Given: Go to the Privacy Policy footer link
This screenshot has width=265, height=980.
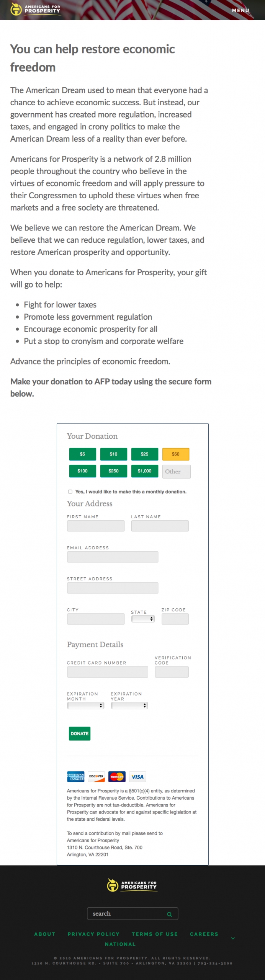Looking at the screenshot, I should pos(93,934).
